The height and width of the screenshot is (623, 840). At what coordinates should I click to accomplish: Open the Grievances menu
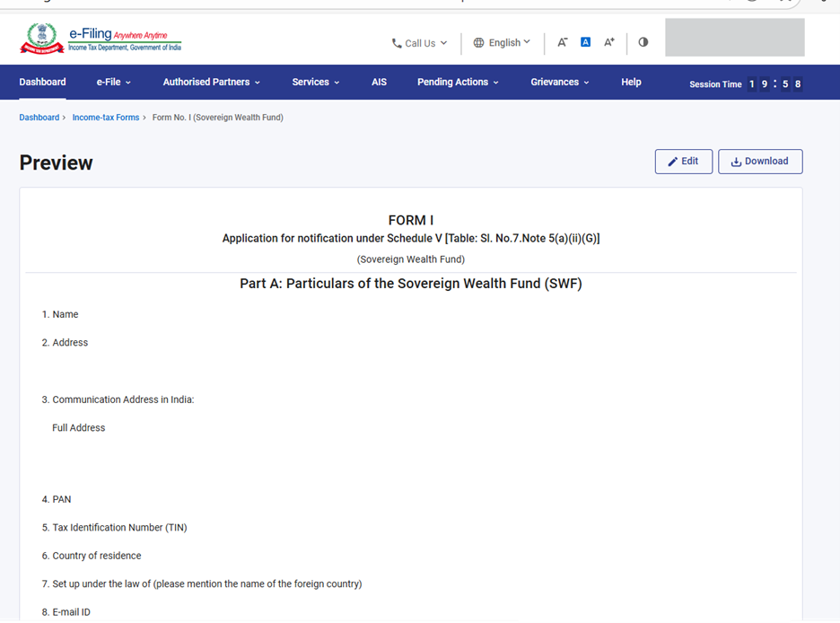tap(559, 83)
